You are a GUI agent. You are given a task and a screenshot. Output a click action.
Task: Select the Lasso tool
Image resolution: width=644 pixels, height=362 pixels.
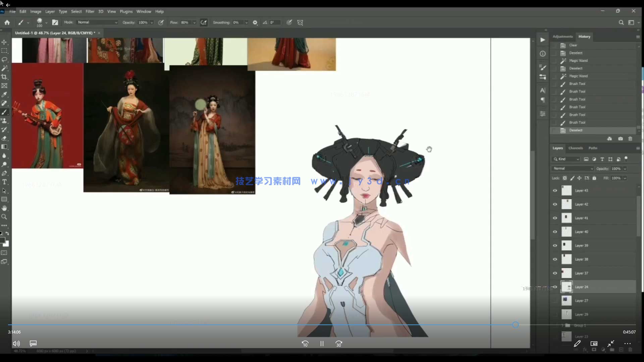[x=5, y=60]
